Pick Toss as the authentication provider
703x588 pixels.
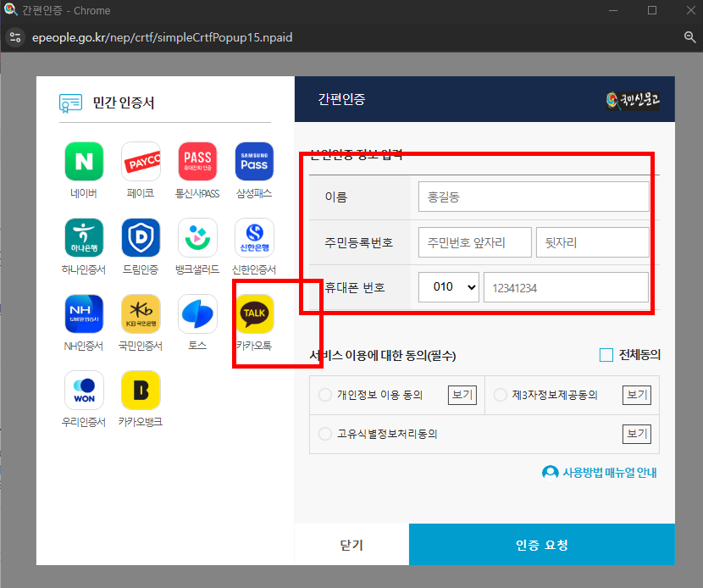pyautogui.click(x=197, y=314)
